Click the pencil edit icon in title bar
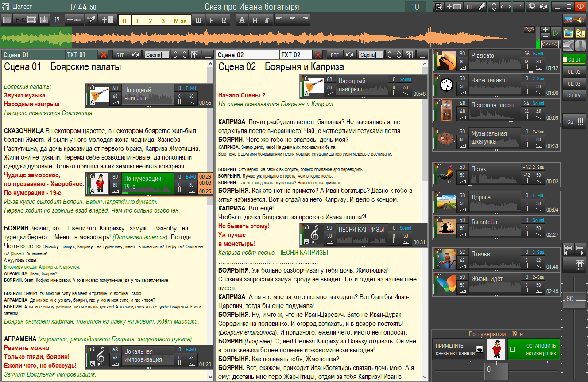Screen dimensions: 588x382 coord(481,7)
